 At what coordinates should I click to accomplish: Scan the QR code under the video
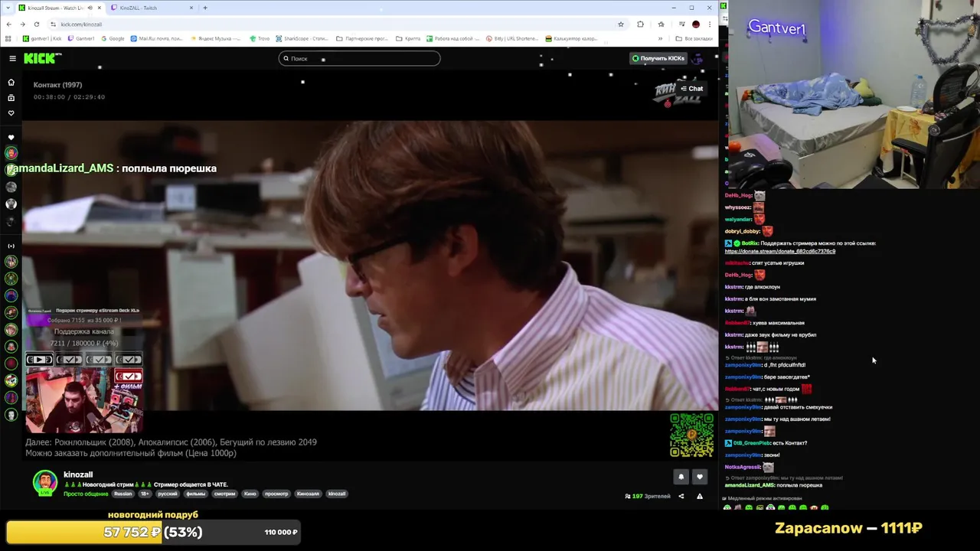click(691, 435)
